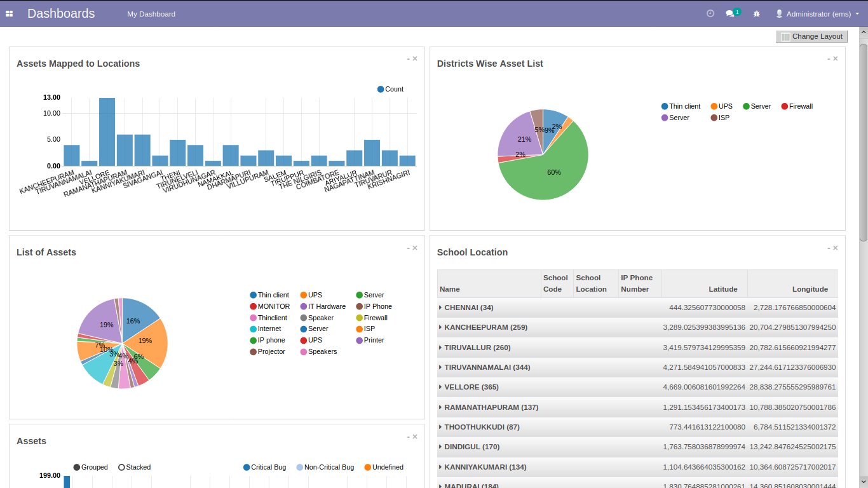Click the Assets Mapped to Locations title
Viewport: 868px width, 488px height.
point(78,64)
